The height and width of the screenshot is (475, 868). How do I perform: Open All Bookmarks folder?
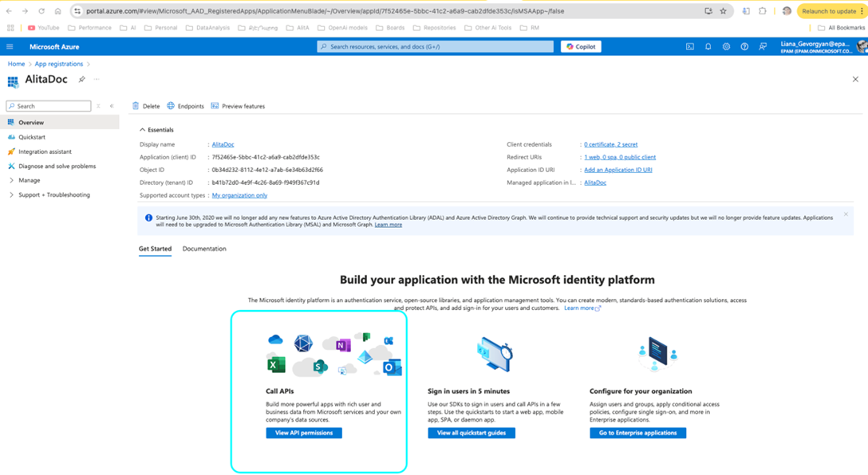[841, 28]
